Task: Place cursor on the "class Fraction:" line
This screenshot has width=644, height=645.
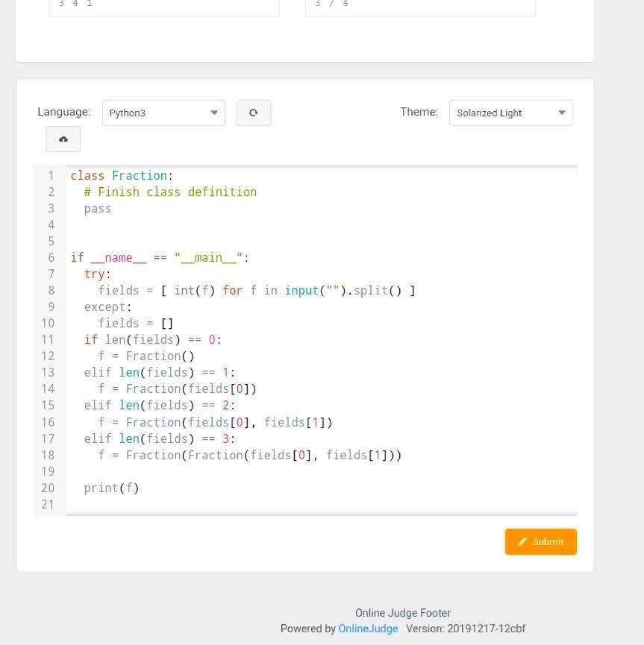Action: point(120,175)
